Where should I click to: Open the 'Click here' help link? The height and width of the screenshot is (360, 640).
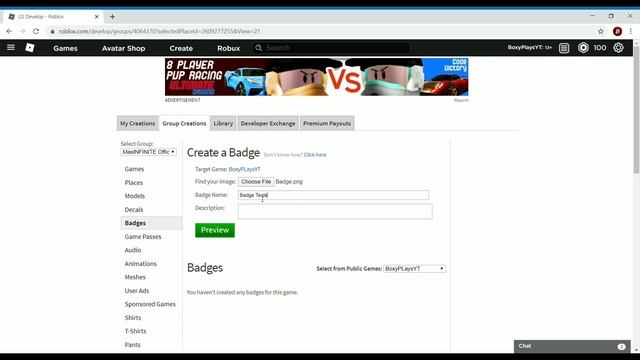(x=315, y=155)
